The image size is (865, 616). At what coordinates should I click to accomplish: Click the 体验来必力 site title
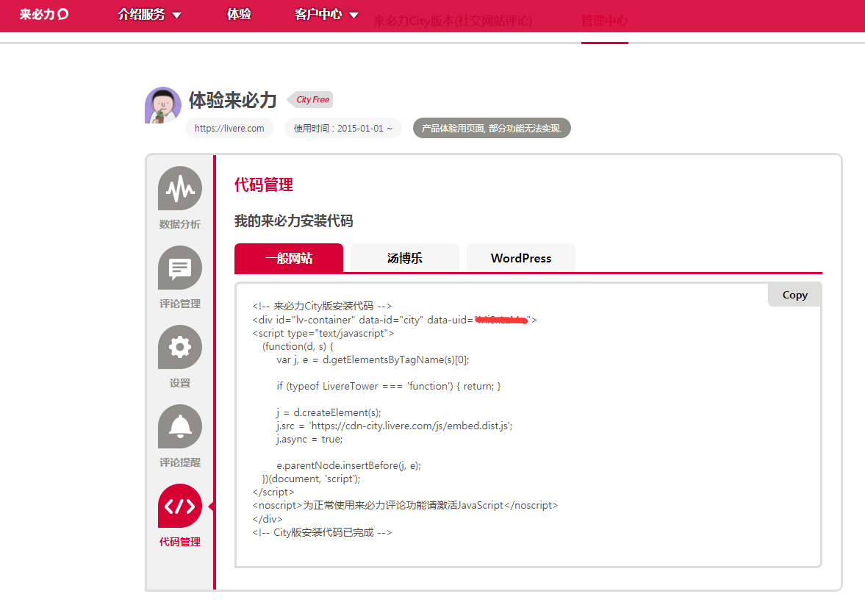[233, 100]
